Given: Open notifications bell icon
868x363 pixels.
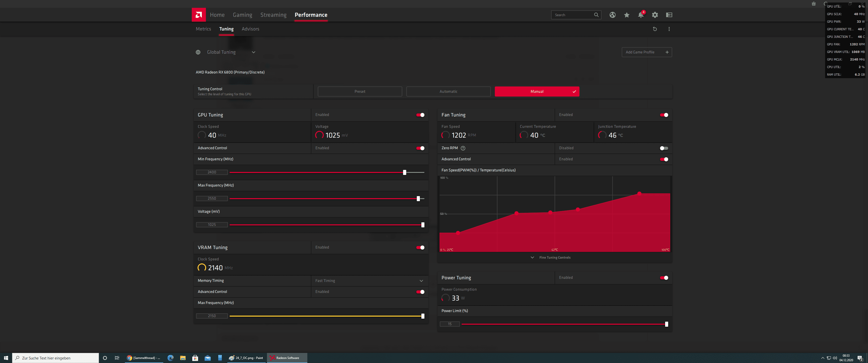Looking at the screenshot, I should tap(641, 15).
